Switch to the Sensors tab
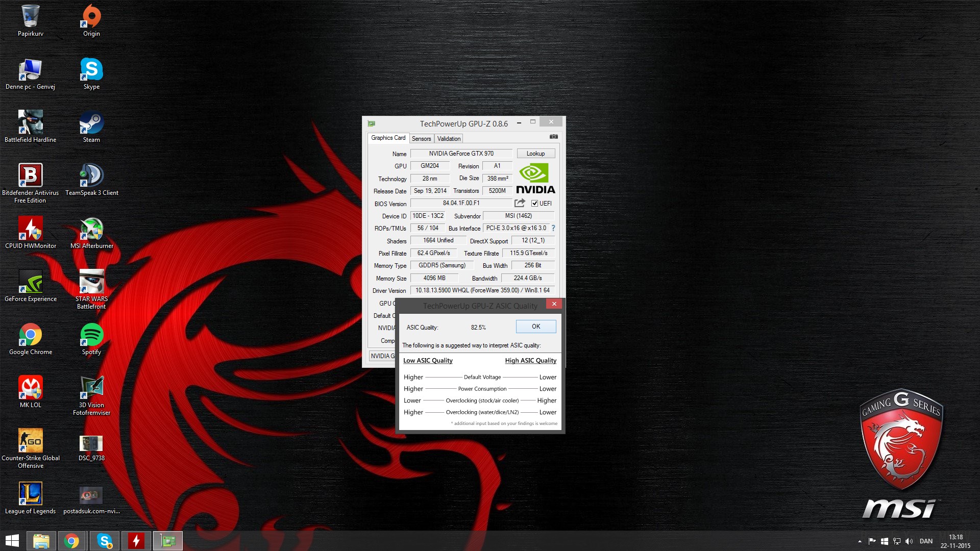The height and width of the screenshot is (551, 980). [x=421, y=139]
